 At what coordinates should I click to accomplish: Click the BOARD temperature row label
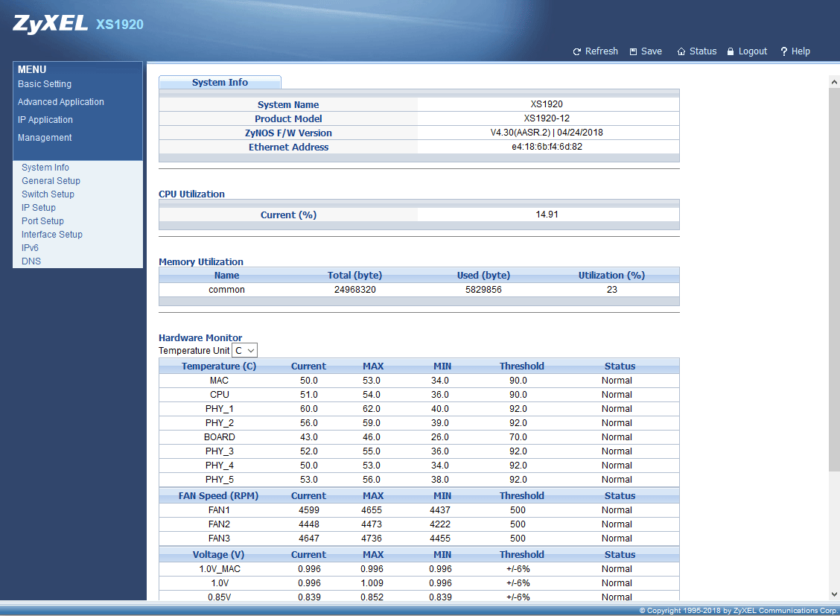coord(219,437)
